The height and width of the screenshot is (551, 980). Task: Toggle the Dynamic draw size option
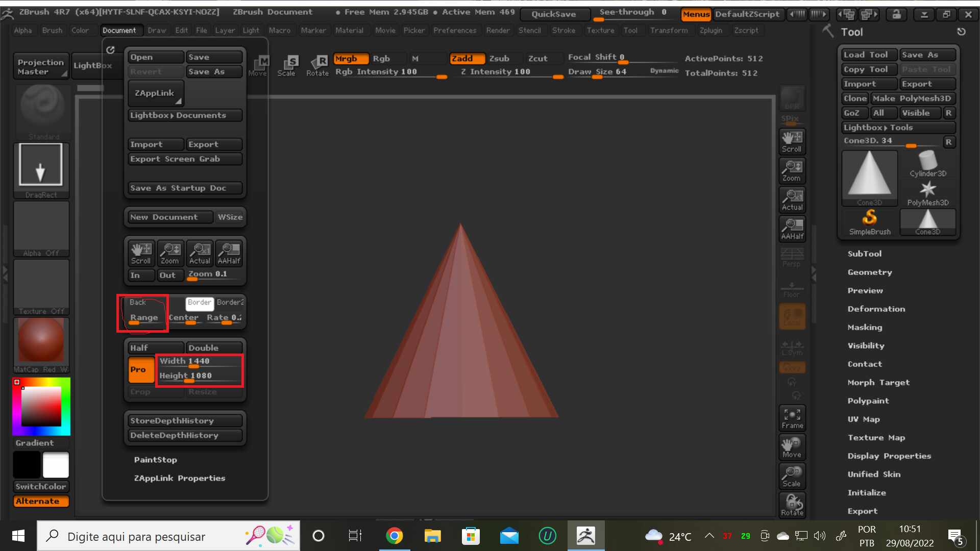(x=664, y=70)
